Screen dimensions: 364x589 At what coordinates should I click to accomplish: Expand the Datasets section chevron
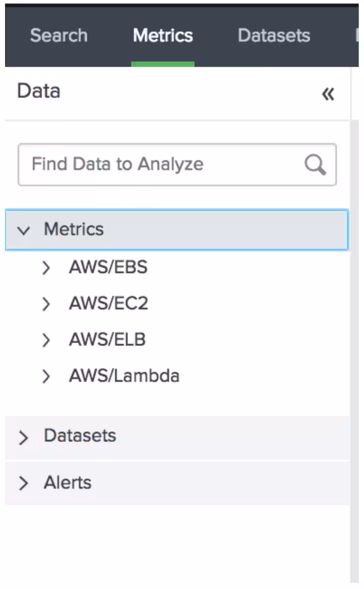point(24,438)
